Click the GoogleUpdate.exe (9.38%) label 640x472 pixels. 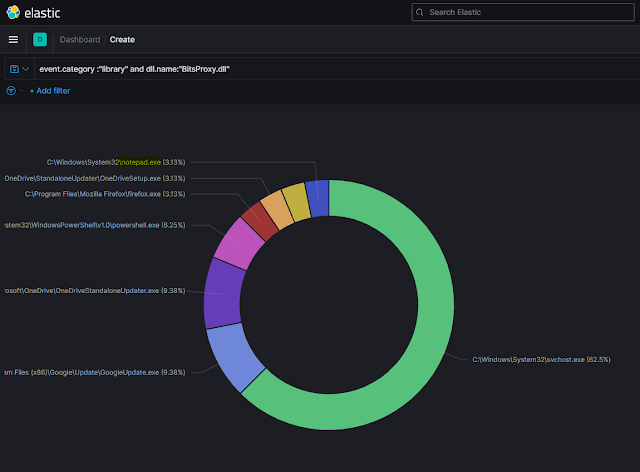click(93, 372)
